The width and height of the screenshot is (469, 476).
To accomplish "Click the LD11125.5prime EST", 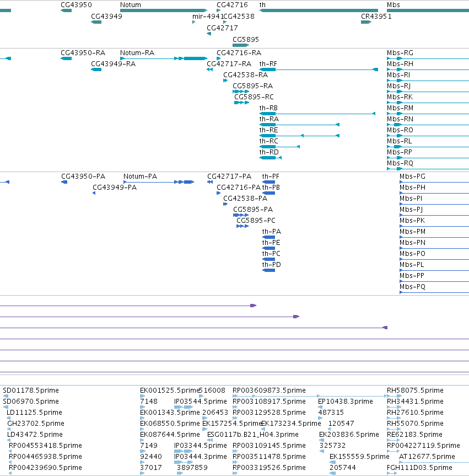I will [x=8, y=418].
